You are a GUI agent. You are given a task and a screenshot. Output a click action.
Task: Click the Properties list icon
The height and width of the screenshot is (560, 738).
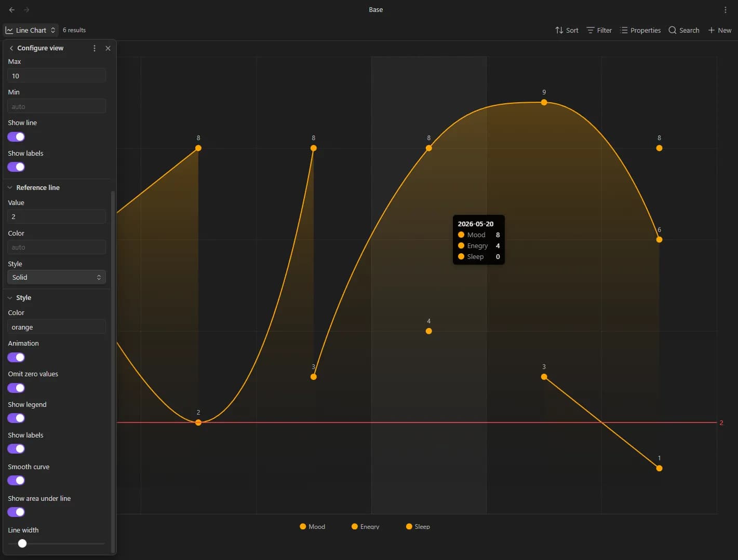click(624, 30)
